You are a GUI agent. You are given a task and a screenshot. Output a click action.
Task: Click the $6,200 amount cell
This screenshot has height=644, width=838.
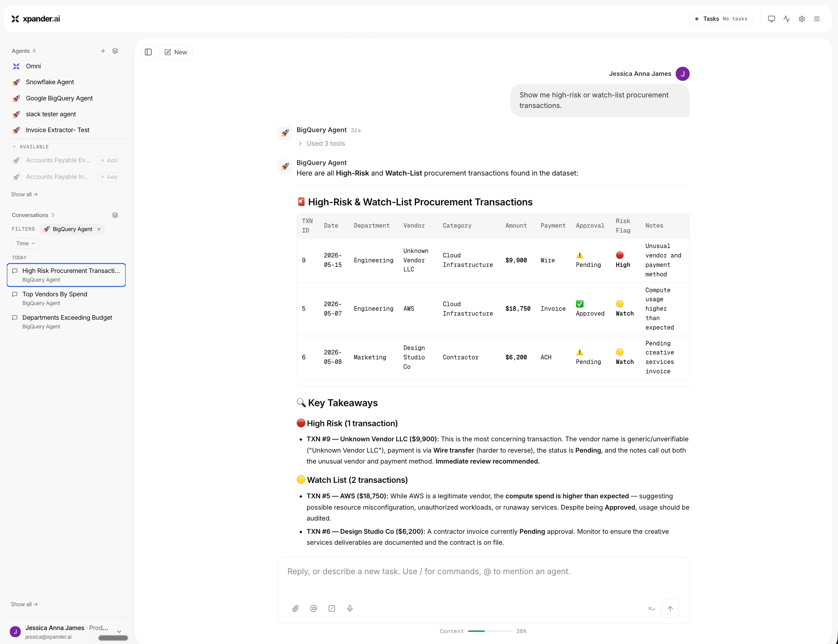click(x=516, y=357)
